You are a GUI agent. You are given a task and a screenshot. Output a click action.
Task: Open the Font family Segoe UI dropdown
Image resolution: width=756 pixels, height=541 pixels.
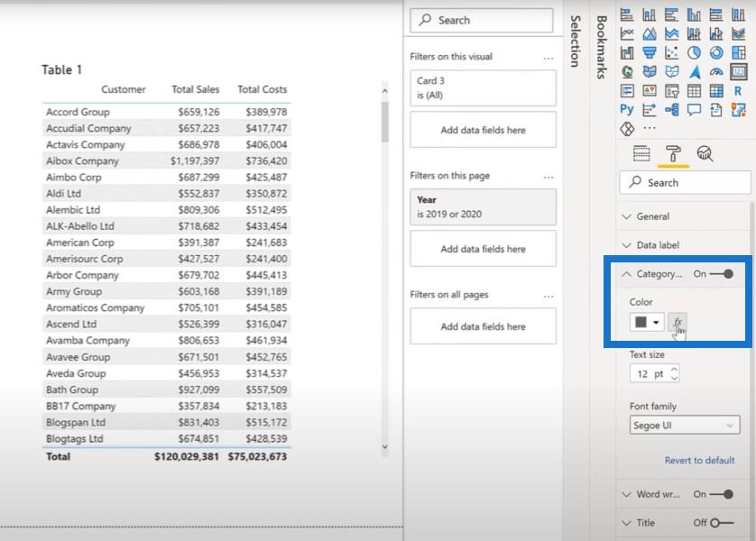(685, 426)
